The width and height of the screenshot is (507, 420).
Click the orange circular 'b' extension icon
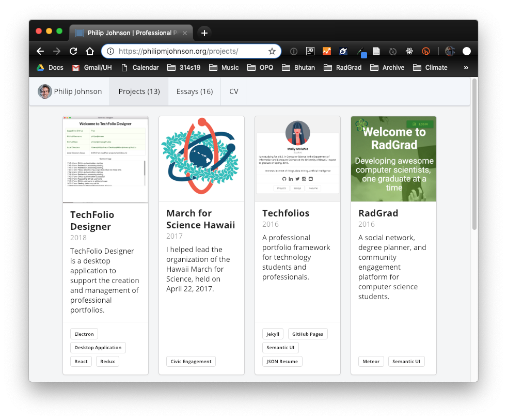coord(426,51)
